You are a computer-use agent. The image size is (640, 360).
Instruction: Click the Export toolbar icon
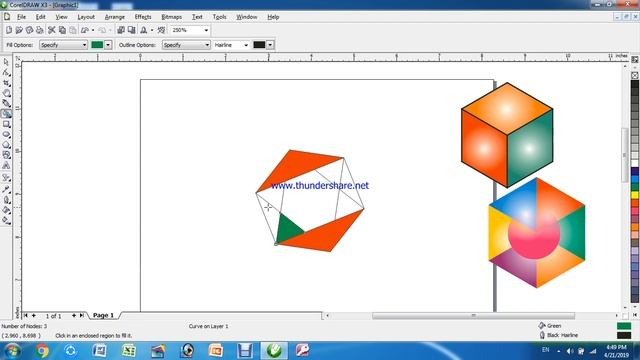131,30
